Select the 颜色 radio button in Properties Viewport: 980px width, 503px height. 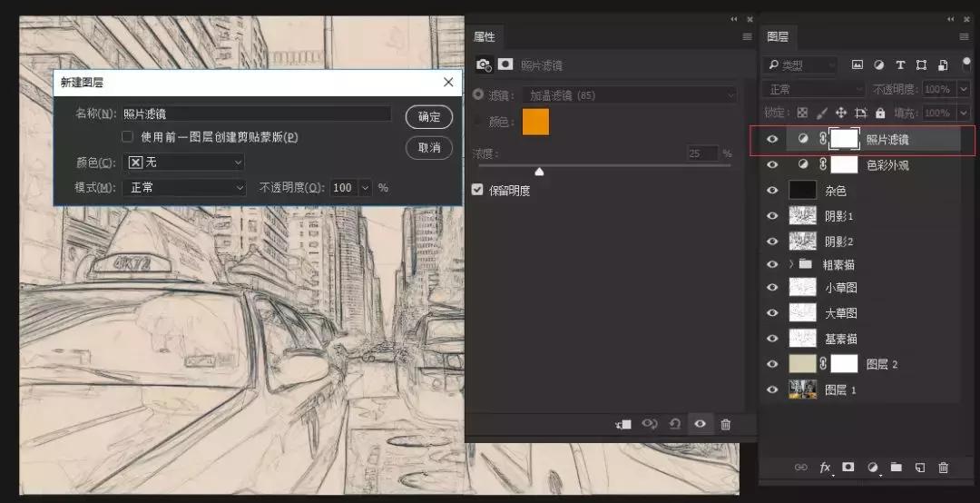[x=478, y=122]
